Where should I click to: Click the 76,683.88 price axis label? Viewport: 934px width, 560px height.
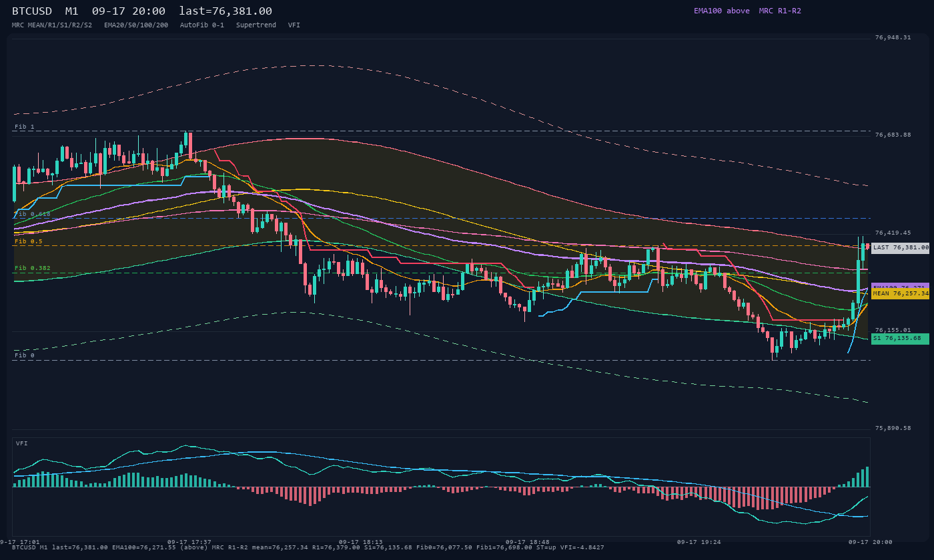pos(893,135)
